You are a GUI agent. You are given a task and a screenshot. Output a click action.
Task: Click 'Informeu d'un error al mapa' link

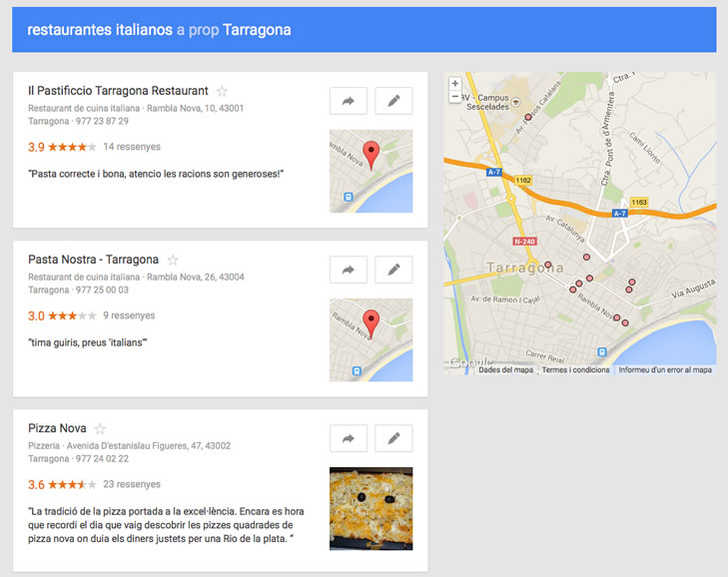[x=665, y=369]
